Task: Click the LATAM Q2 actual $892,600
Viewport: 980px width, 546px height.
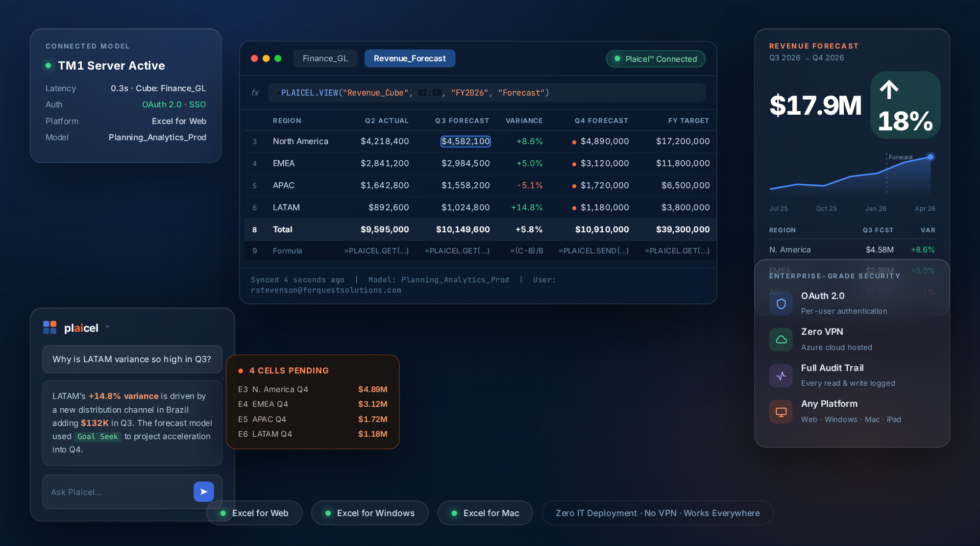Action: tap(389, 207)
